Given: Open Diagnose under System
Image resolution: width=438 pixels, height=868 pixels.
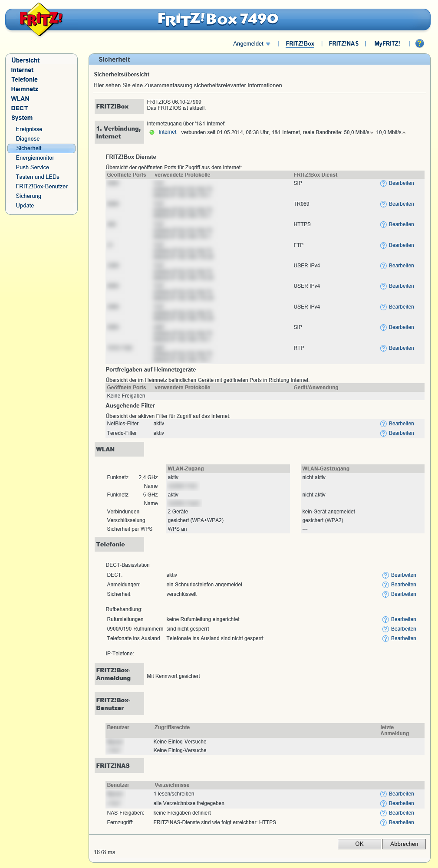Looking at the screenshot, I should pyautogui.click(x=28, y=138).
